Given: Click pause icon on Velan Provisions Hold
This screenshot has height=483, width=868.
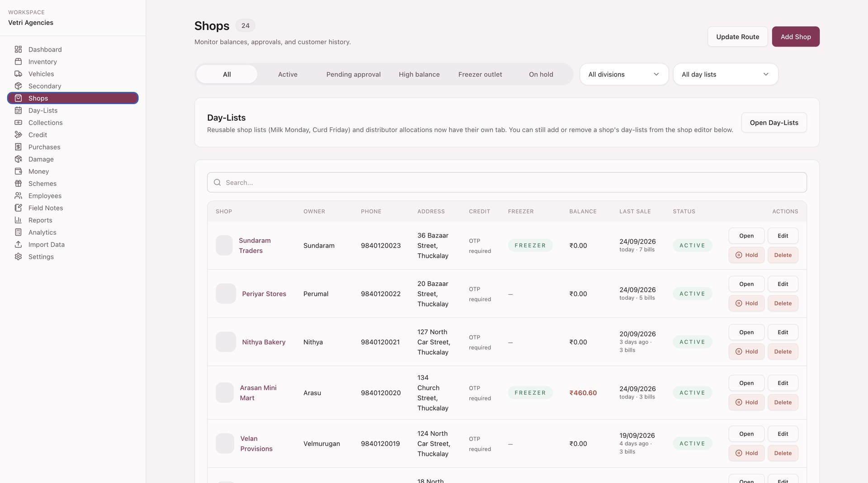Looking at the screenshot, I should point(739,453).
